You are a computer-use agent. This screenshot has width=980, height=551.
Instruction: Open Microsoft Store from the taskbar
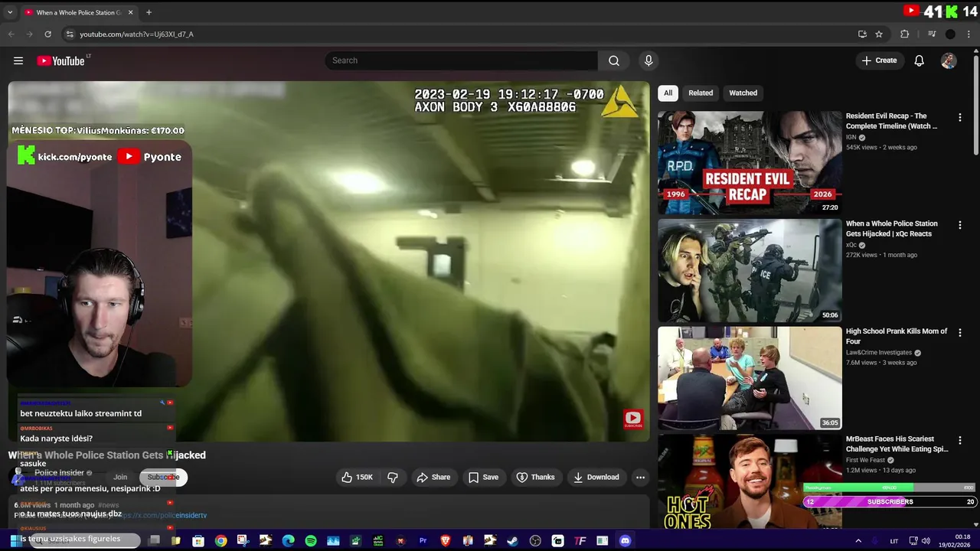pos(198,541)
